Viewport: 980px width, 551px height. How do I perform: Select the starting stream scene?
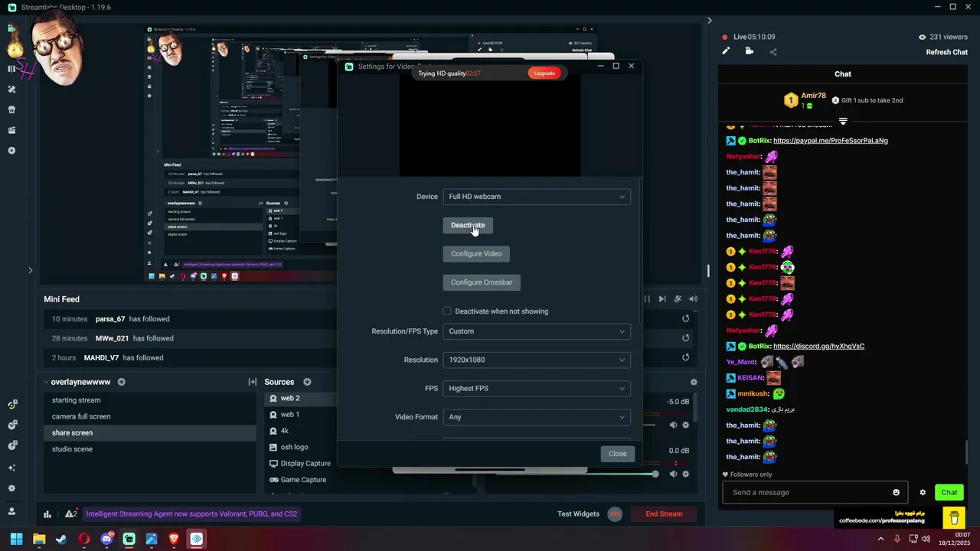[150, 400]
